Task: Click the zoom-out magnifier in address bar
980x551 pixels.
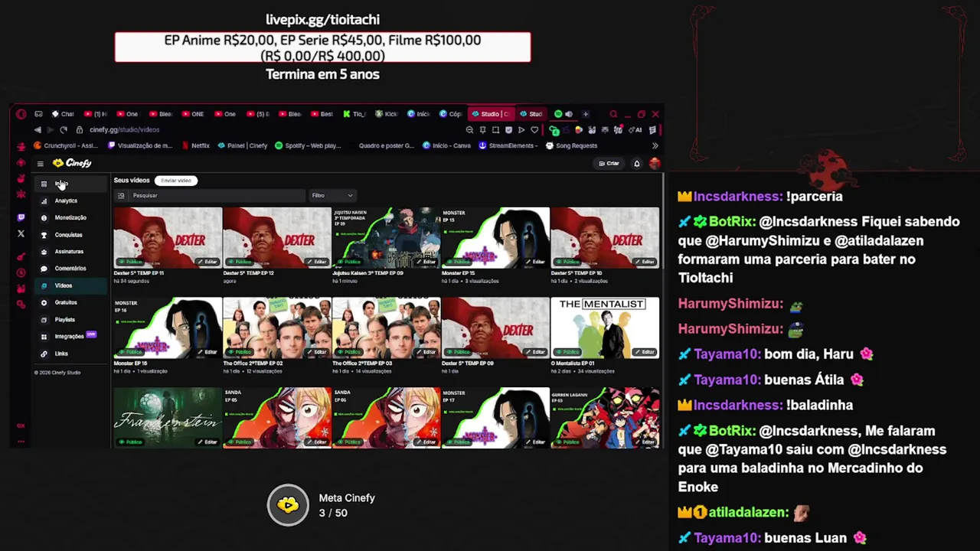Action: (469, 130)
